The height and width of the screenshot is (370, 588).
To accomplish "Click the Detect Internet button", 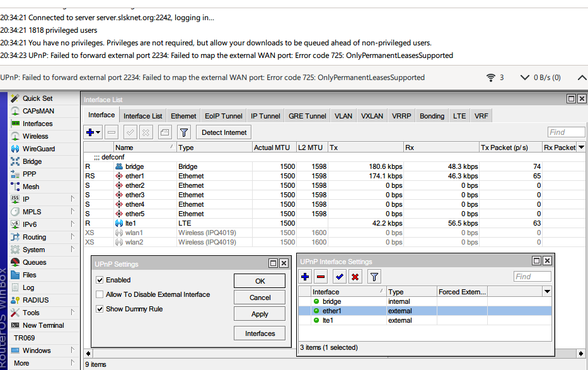I will [224, 132].
